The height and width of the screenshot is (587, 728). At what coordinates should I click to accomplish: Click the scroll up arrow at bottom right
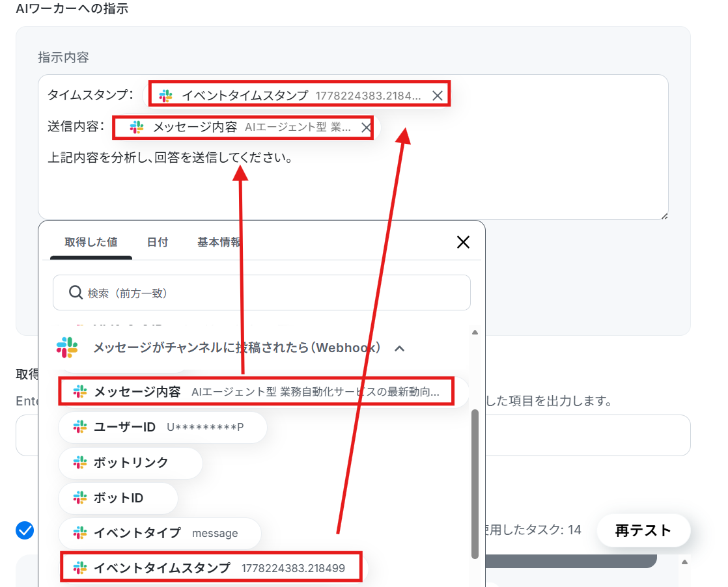(x=684, y=562)
